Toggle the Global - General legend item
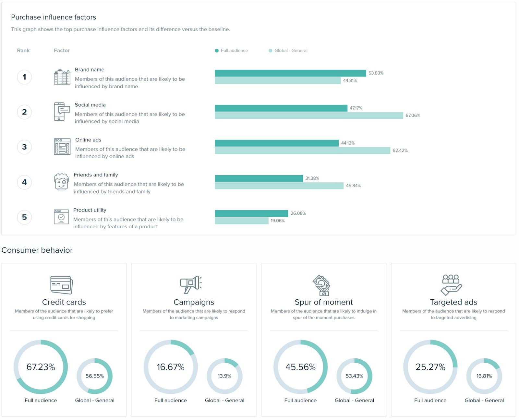Screen dimensions: 519x420 (x=288, y=51)
